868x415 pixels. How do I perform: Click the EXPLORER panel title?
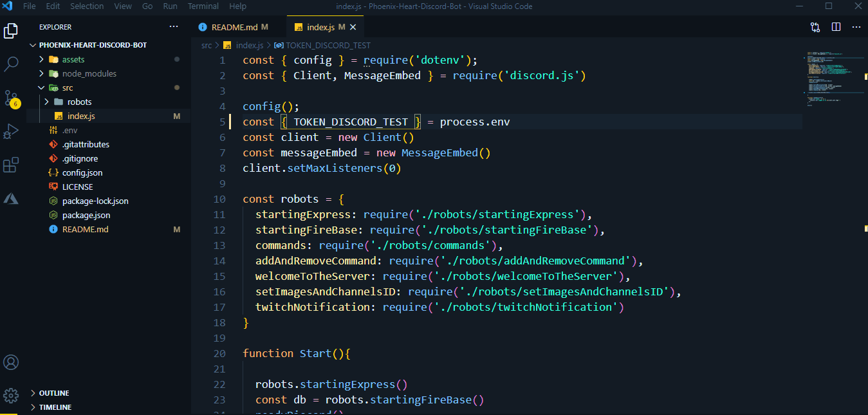pyautogui.click(x=55, y=27)
